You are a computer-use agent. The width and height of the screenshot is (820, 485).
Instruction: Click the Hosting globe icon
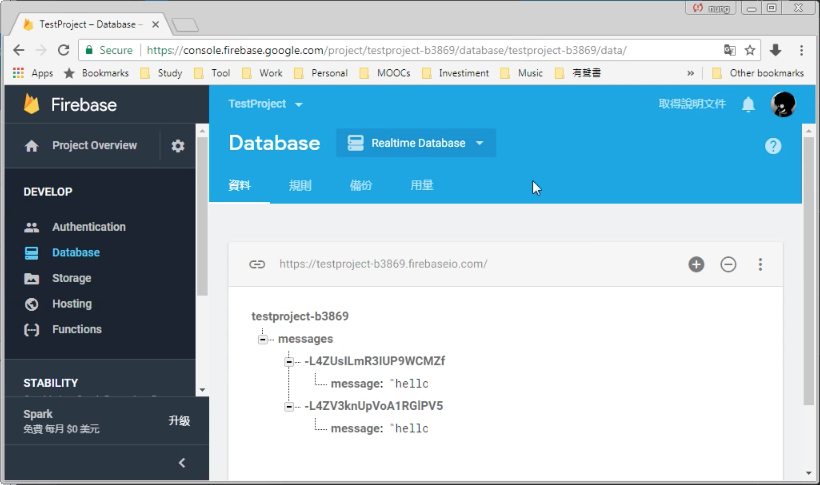[x=31, y=304]
